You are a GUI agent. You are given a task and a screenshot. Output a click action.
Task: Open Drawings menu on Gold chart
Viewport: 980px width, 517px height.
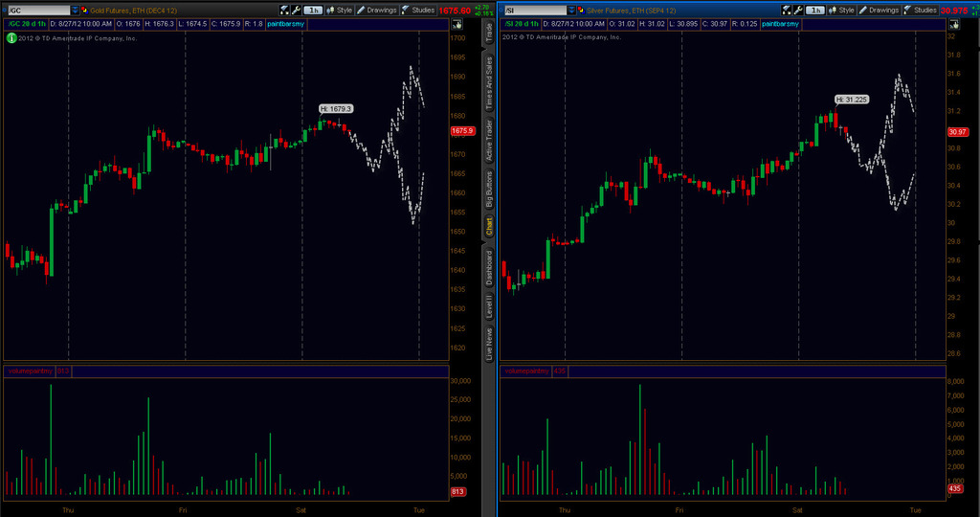pos(377,10)
